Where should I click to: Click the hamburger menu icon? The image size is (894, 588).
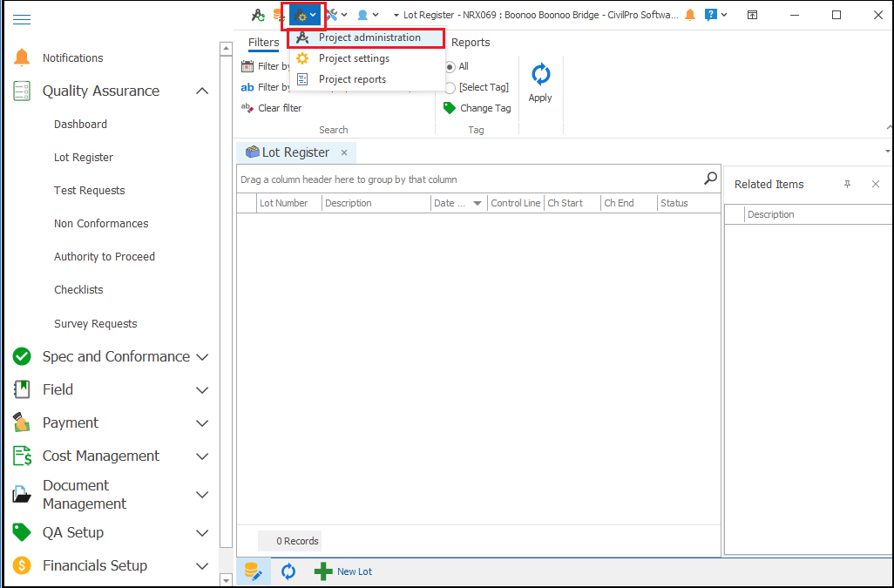pyautogui.click(x=22, y=19)
